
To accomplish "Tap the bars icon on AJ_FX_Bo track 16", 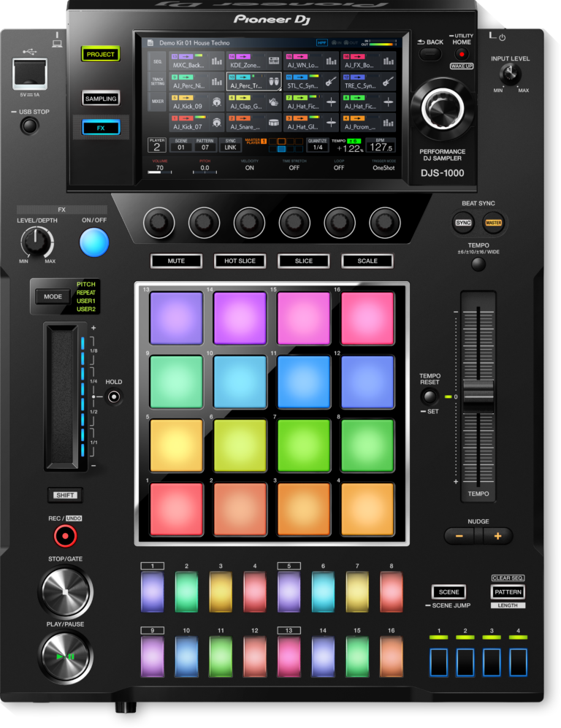I will [x=388, y=61].
